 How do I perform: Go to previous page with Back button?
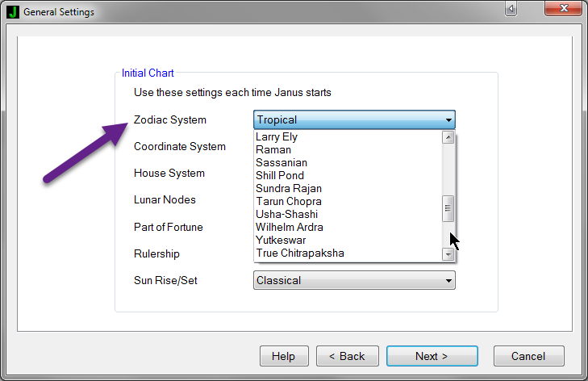click(348, 356)
